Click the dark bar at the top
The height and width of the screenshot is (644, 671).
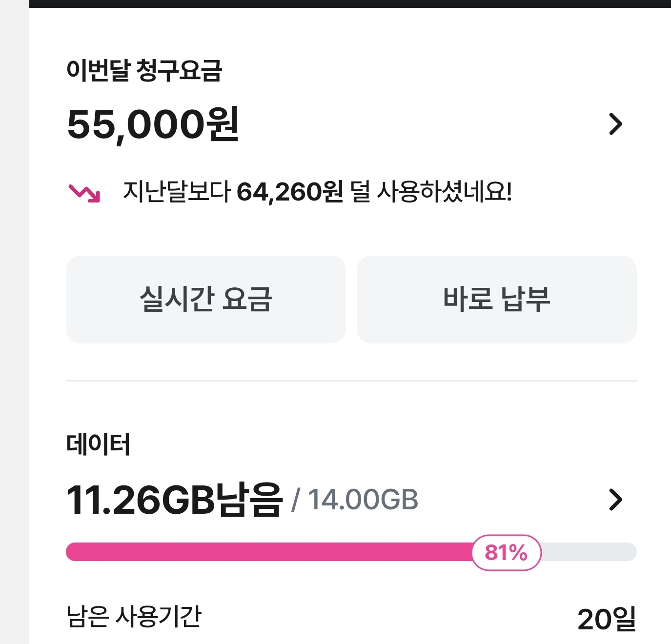tap(349, 3)
